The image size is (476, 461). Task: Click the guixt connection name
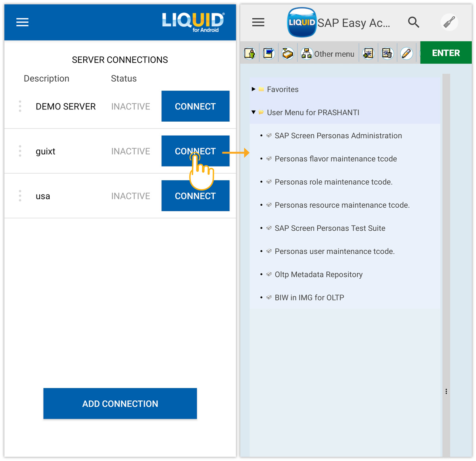[x=46, y=151]
